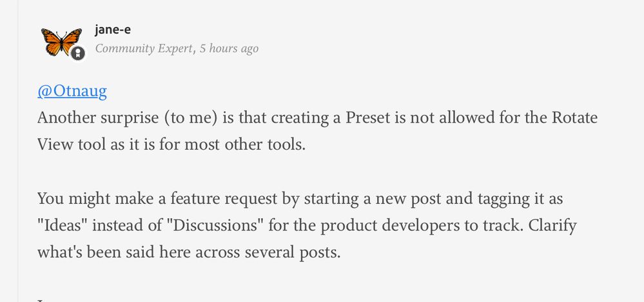Click the Community Expert badge icon on avatar

tap(77, 53)
